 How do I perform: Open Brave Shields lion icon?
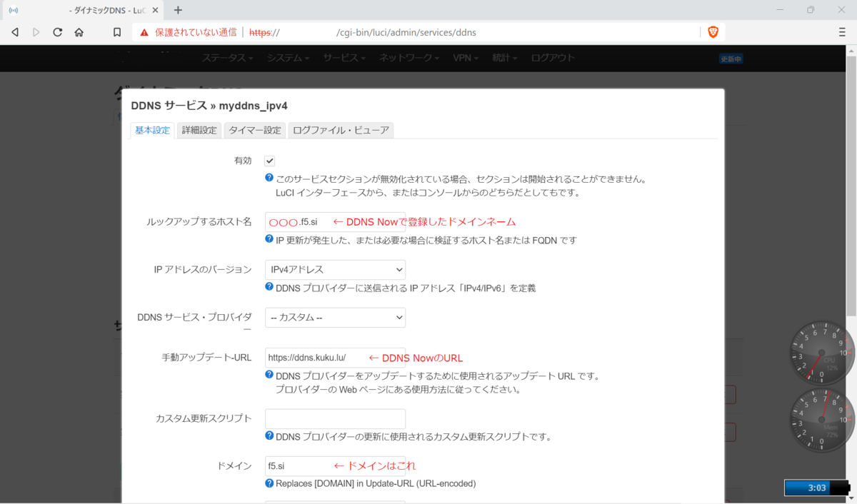(713, 32)
